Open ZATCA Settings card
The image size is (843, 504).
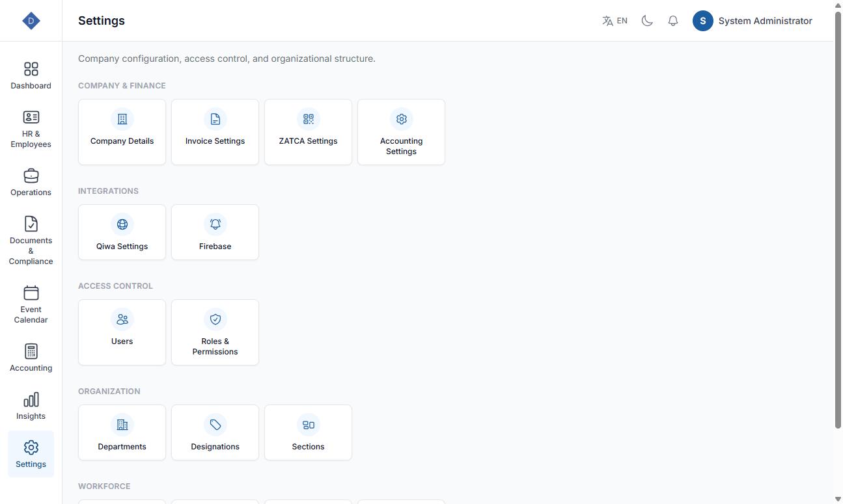pyautogui.click(x=308, y=132)
